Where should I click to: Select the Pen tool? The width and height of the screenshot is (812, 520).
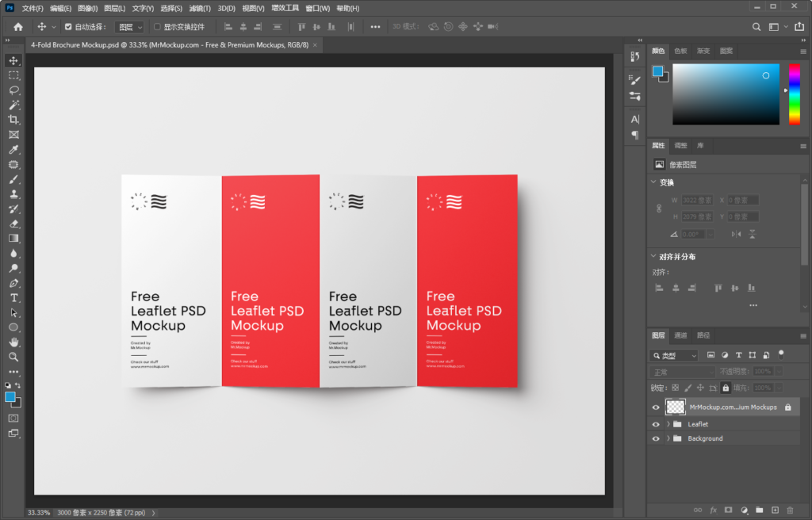(13, 283)
